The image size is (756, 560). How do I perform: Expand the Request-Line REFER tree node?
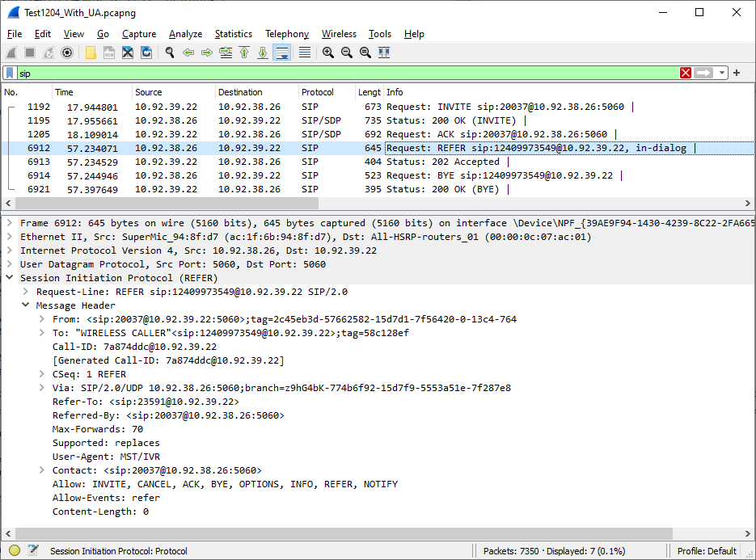(x=26, y=292)
